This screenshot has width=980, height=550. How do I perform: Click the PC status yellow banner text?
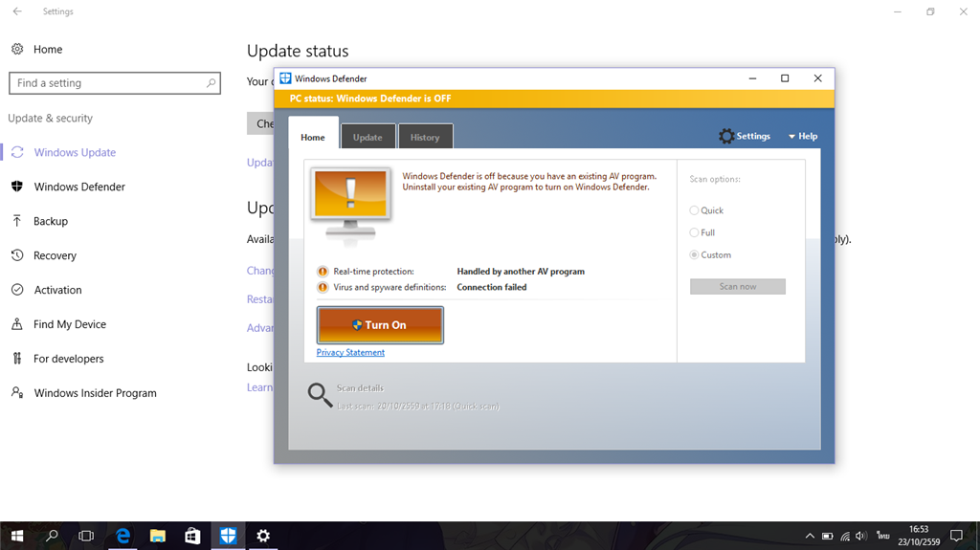[370, 99]
